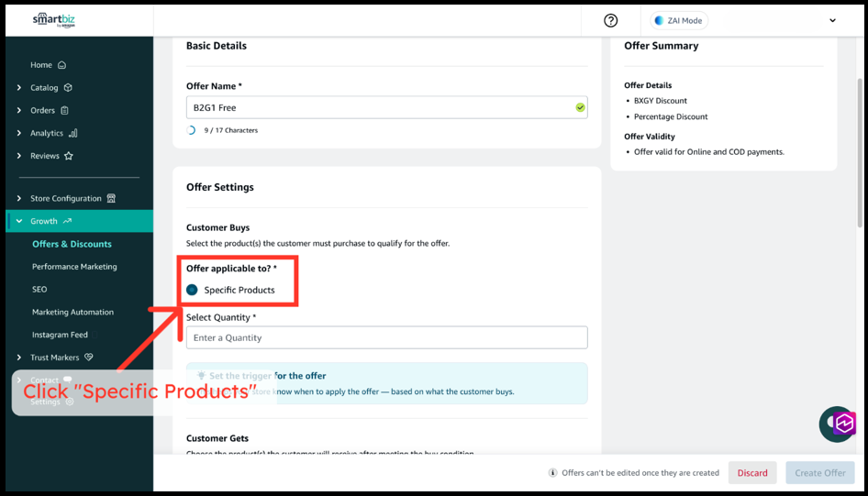Click the Home icon in sidebar
Image resolution: width=868 pixels, height=496 pixels.
pos(62,65)
